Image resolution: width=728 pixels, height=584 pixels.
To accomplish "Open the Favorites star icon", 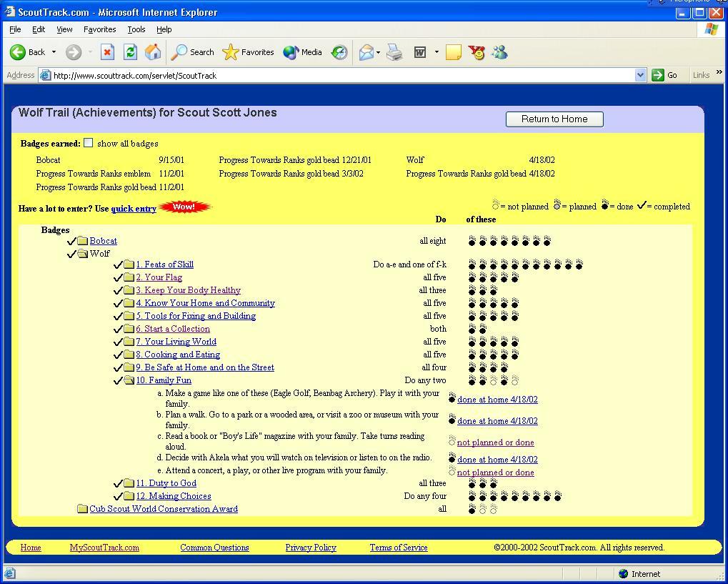I will [230, 52].
